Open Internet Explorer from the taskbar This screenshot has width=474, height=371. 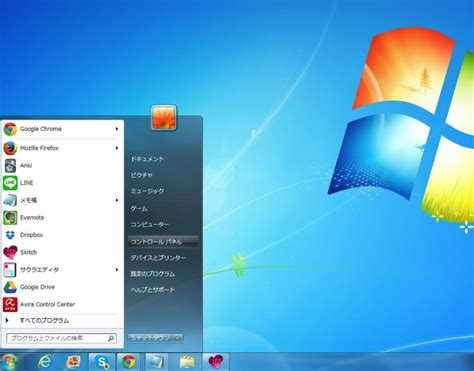pyautogui.click(x=45, y=362)
